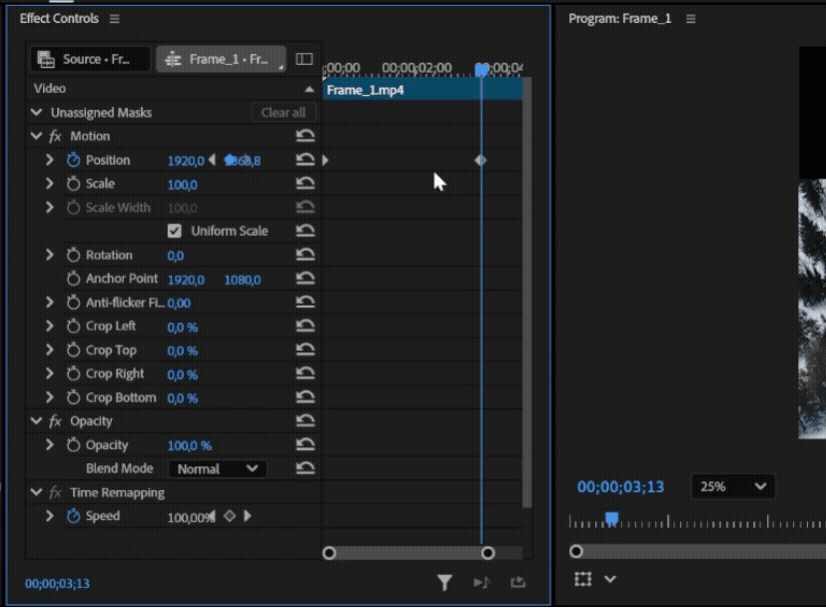Open dropdown arrow next to safe margins icon
The height and width of the screenshot is (608, 826).
click(610, 580)
